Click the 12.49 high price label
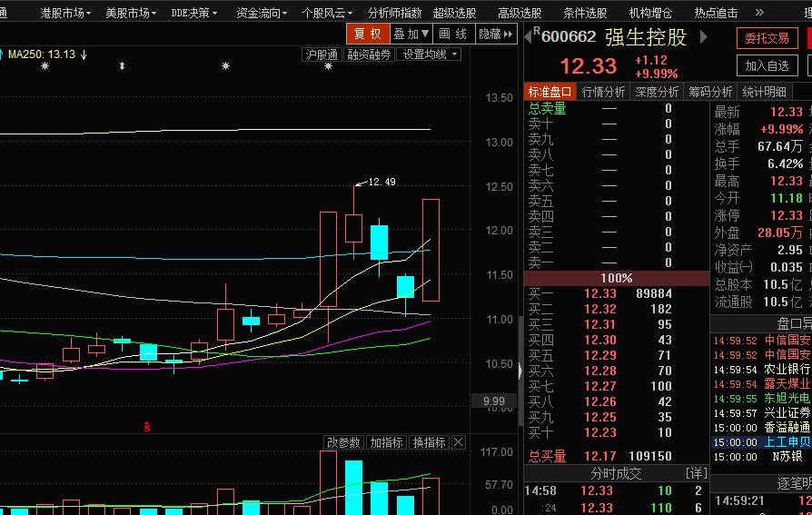The image size is (812, 515). 381,182
